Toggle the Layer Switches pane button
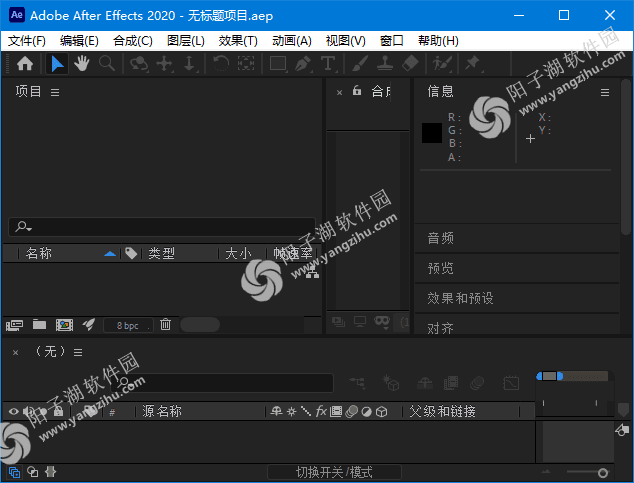The width and height of the screenshot is (634, 483). [x=14, y=472]
